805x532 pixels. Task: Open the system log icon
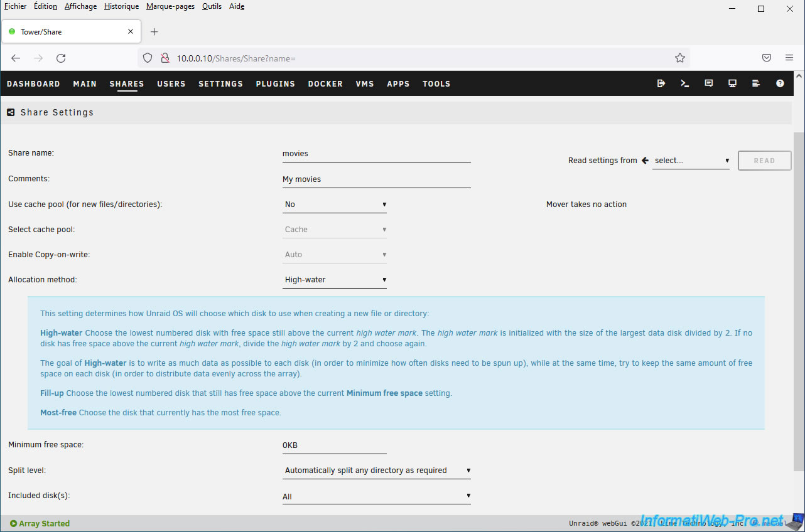(756, 83)
